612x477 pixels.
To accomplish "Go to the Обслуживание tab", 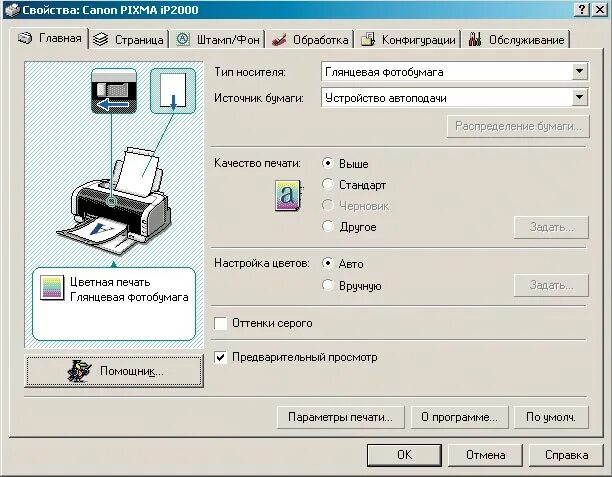I will (x=516, y=39).
